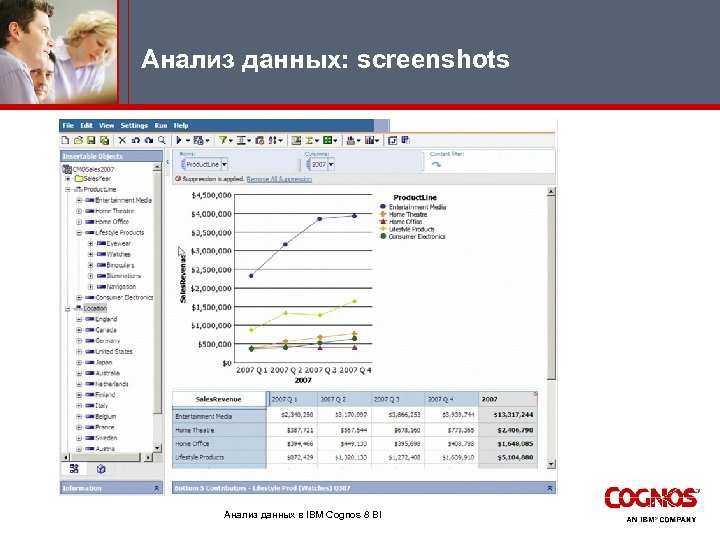
Task: Click the green Calculate grid icon
Action: click(327, 140)
